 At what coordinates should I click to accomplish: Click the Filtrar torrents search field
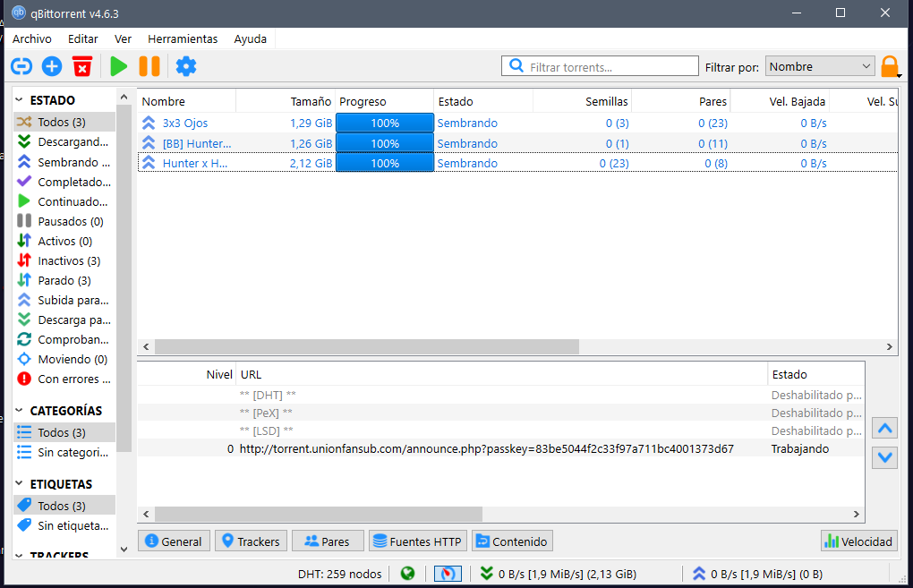pos(600,66)
